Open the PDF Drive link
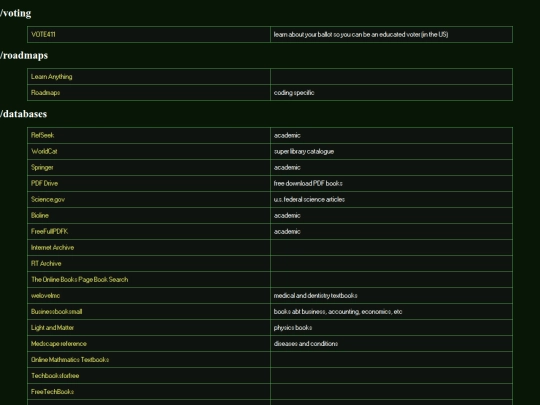Viewport: 540px width, 405px height. [x=44, y=183]
